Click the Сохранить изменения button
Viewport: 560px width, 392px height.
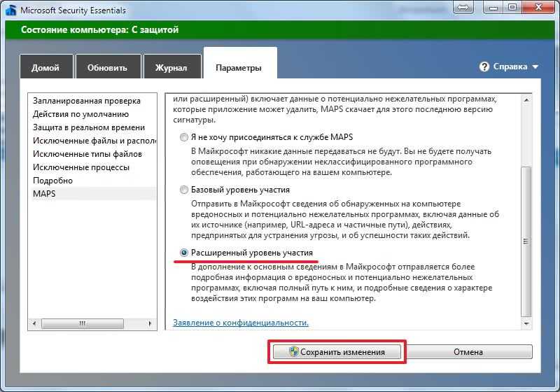pos(337,352)
